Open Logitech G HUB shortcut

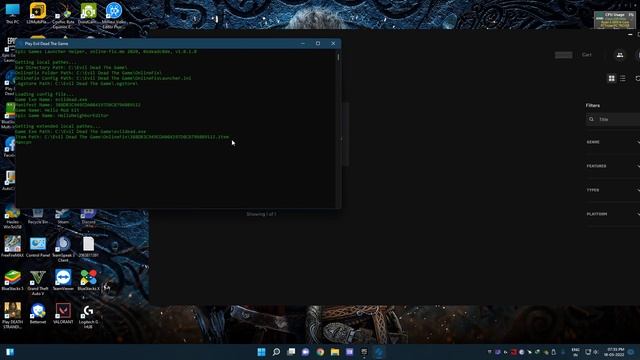88,316
